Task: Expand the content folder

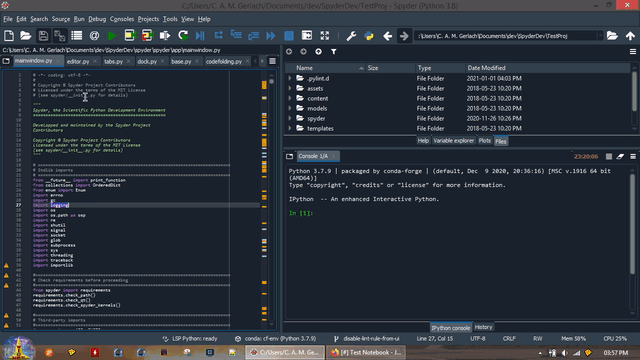Action: [290, 98]
